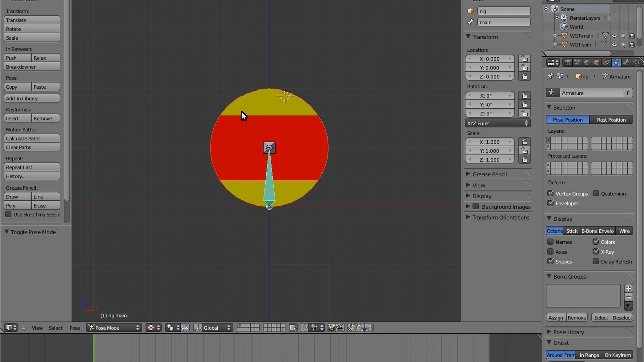
Task: Switch bone display to B-Bone
Action: click(x=589, y=231)
